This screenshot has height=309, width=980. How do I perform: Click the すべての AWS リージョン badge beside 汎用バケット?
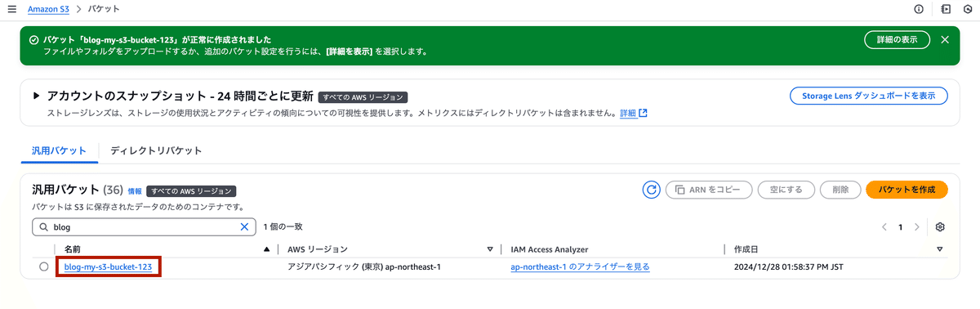coord(192,190)
